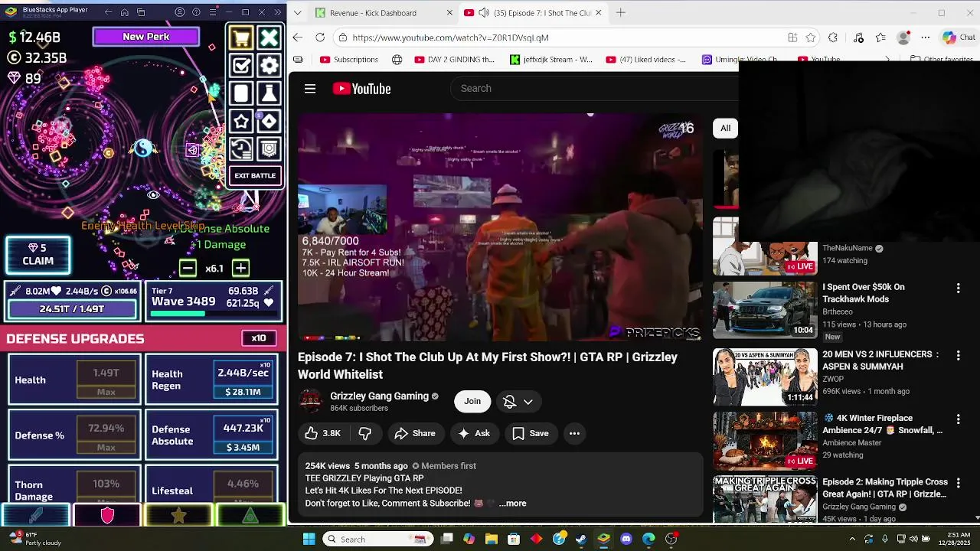Image resolution: width=980 pixels, height=551 pixels.
Task: Mute the YouTube browser tab audio icon
Action: pyautogui.click(x=484, y=13)
